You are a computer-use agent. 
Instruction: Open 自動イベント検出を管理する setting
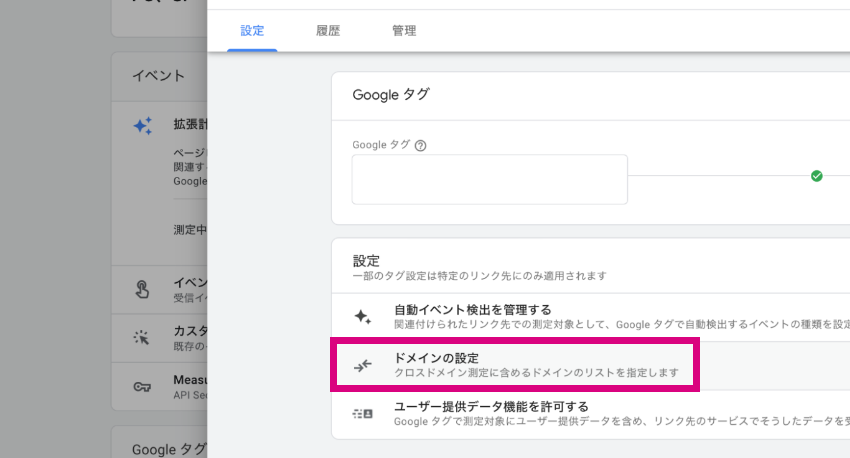coord(590,317)
